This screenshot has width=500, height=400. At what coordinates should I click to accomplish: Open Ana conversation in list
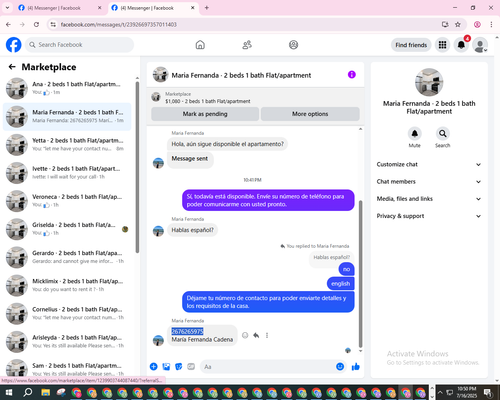coord(67,88)
